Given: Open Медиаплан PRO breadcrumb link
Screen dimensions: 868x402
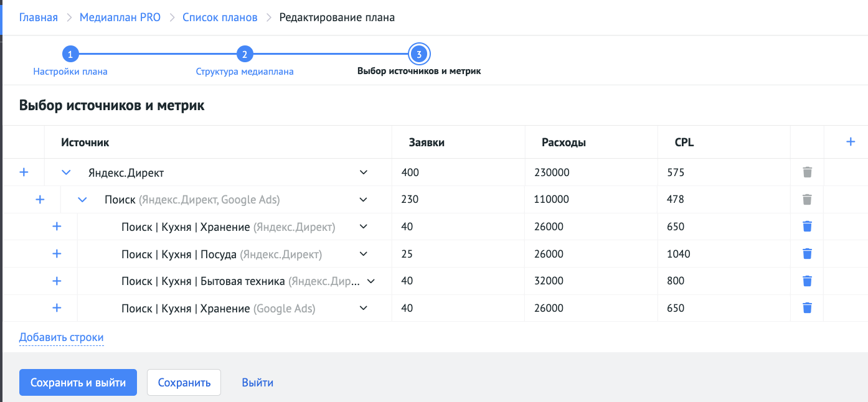Looking at the screenshot, I should (120, 17).
